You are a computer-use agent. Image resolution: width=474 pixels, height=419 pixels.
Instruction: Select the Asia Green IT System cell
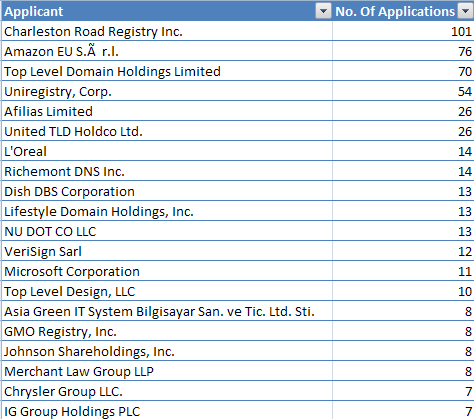pyautogui.click(x=167, y=311)
